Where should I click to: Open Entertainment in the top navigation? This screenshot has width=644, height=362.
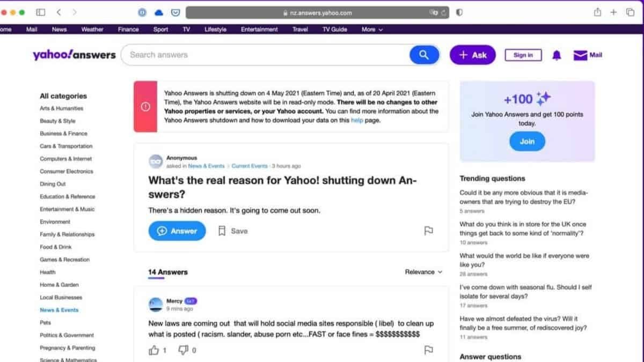259,29
